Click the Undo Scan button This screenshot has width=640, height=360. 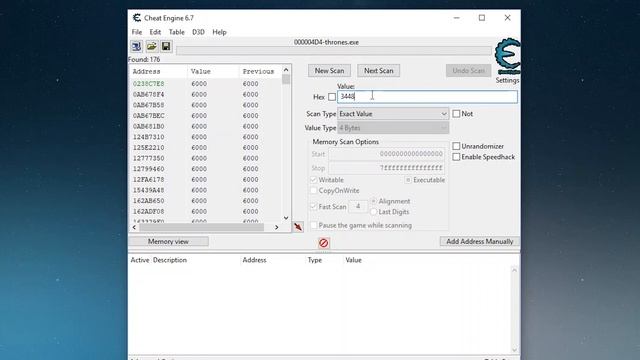pyautogui.click(x=469, y=71)
